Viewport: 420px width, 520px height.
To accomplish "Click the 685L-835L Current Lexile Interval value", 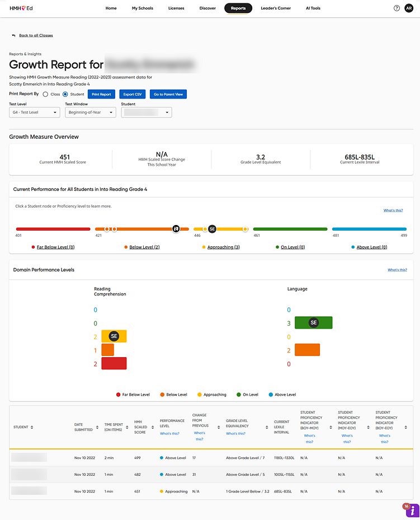I will (360, 157).
